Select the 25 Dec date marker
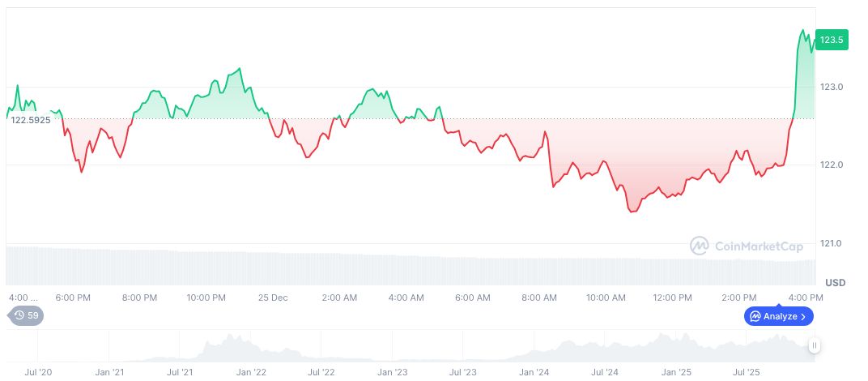 (273, 298)
